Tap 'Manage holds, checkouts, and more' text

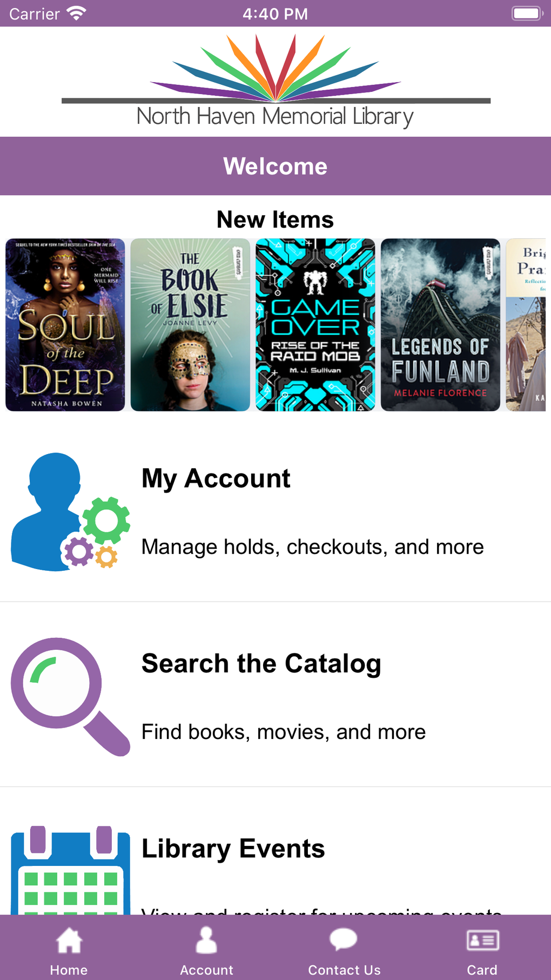312,547
